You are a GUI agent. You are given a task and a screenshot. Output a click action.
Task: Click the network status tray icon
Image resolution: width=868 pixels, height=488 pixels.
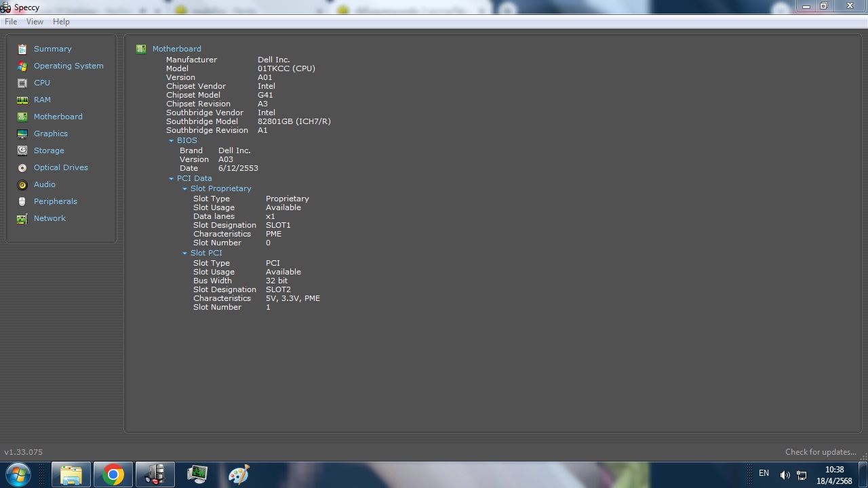tap(802, 475)
